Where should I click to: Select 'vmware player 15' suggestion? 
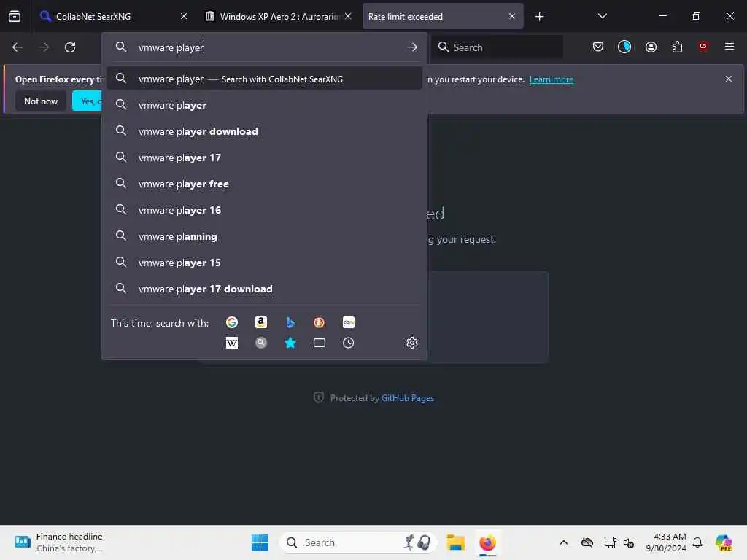tap(264, 262)
